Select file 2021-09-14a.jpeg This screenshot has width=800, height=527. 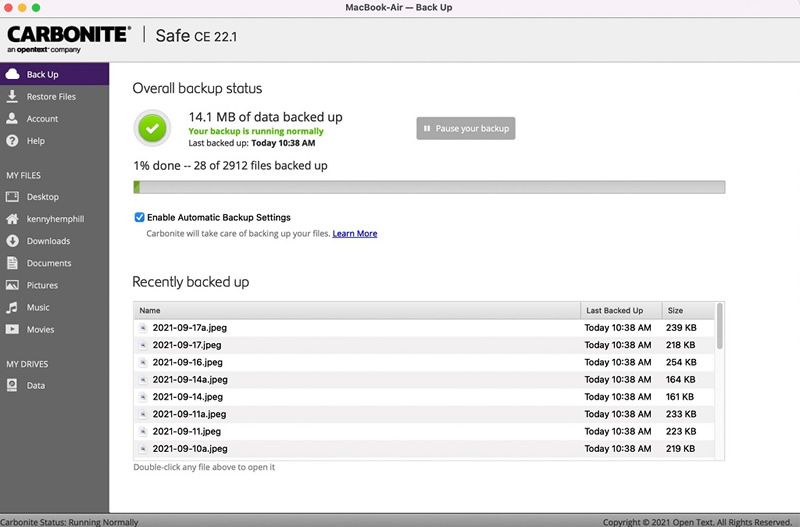coord(190,380)
